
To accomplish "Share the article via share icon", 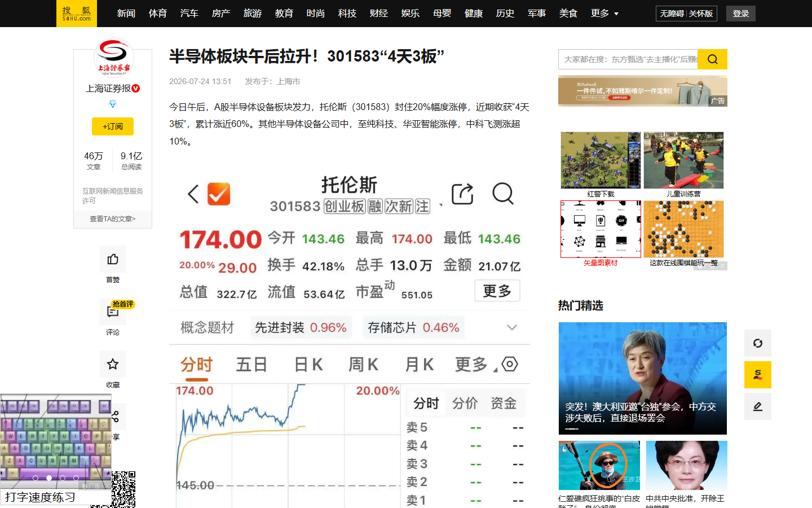I will [116, 417].
